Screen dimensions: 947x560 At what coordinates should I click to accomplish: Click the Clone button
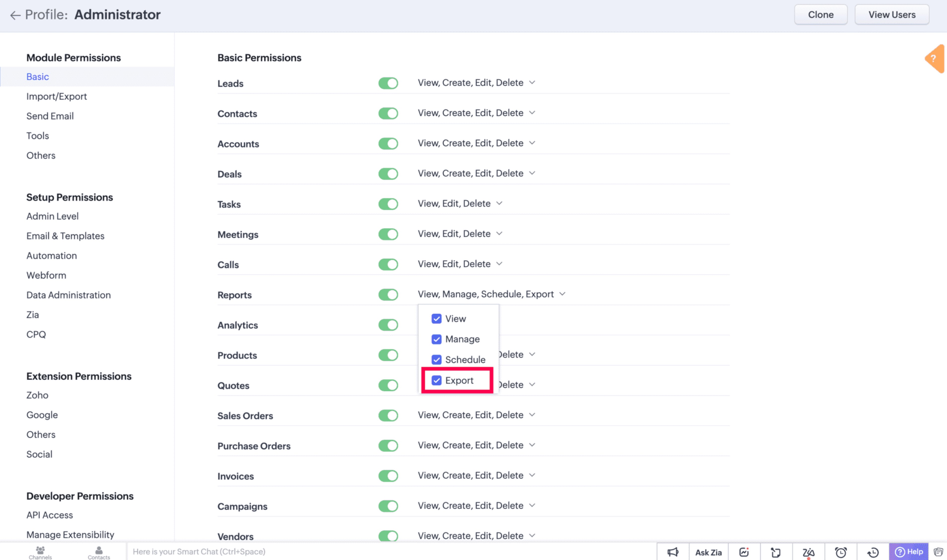[x=820, y=15]
